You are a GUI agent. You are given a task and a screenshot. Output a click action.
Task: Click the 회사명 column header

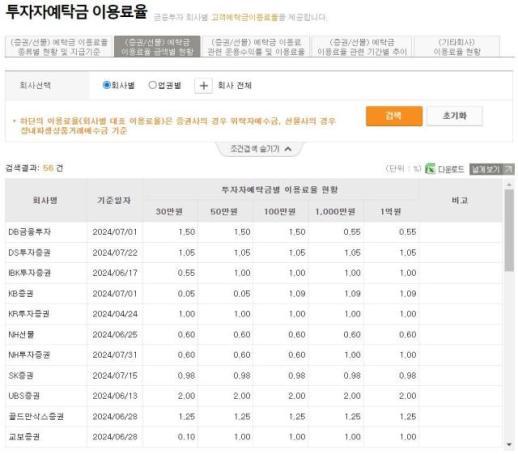(45, 200)
